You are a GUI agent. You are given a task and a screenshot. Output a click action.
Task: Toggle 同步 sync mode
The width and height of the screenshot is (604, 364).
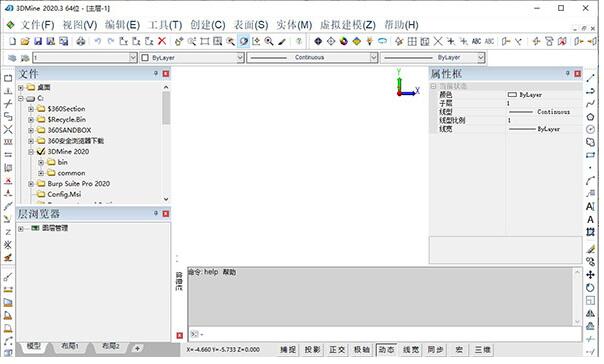click(x=436, y=350)
